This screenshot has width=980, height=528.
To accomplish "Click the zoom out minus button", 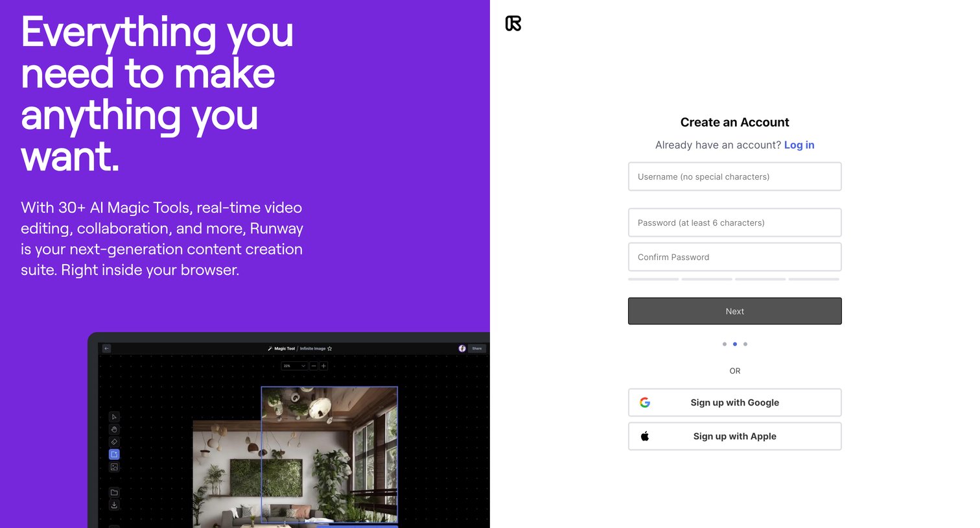I will click(314, 366).
